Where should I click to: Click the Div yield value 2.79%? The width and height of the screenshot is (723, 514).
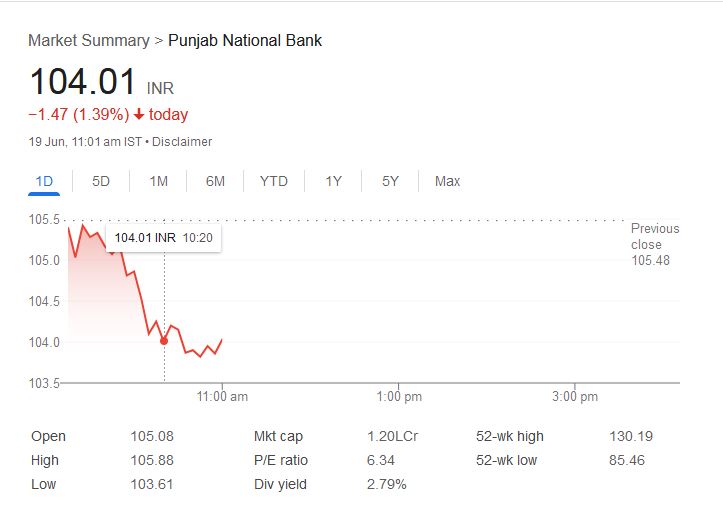(387, 484)
